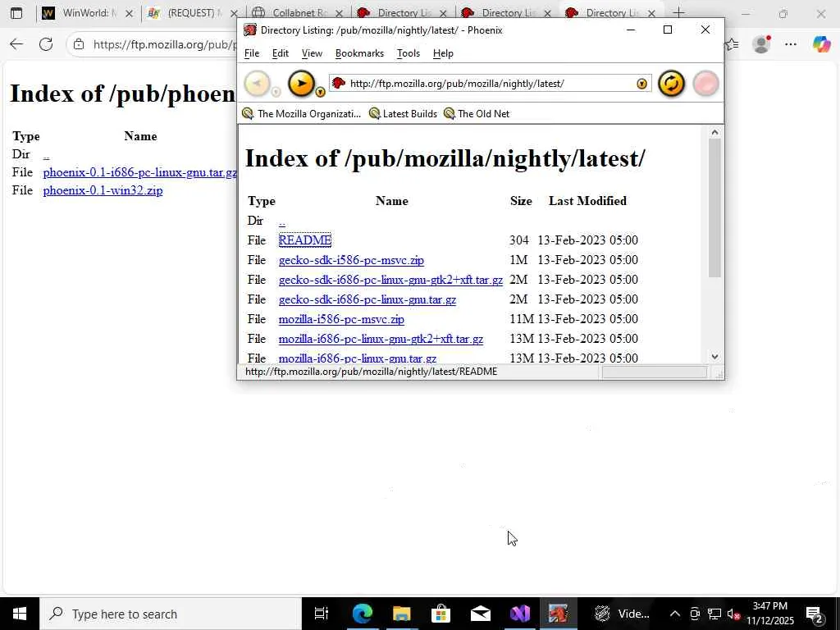Open the Copilot icon in Edge

point(821,44)
